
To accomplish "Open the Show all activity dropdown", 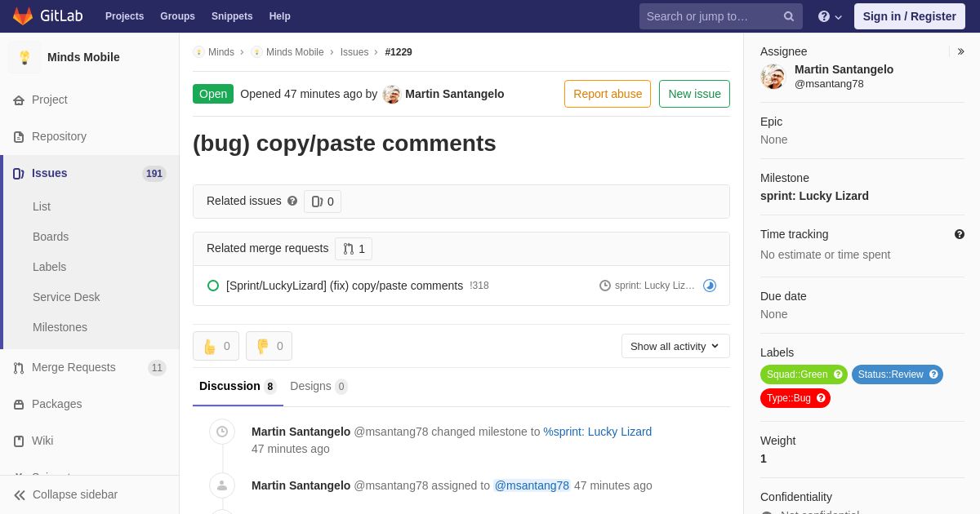I will click(675, 346).
